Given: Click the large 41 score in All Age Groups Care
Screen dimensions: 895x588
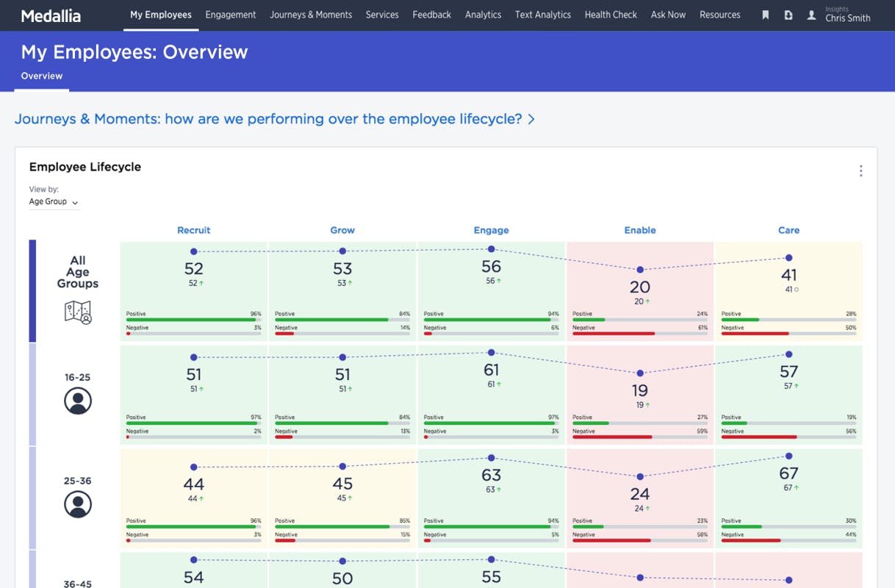Looking at the screenshot, I should point(788,276).
